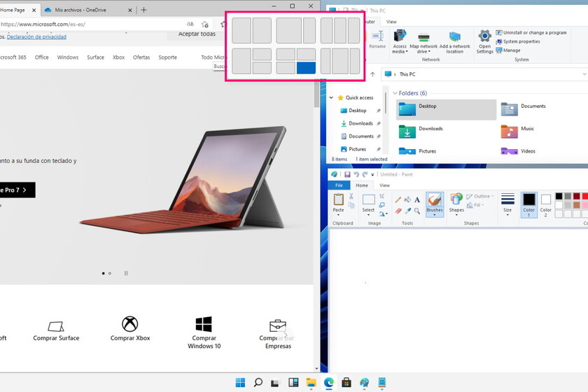The width and height of the screenshot is (588, 392).
Task: Click the Notepad icon on the taskbar
Action: click(381, 382)
